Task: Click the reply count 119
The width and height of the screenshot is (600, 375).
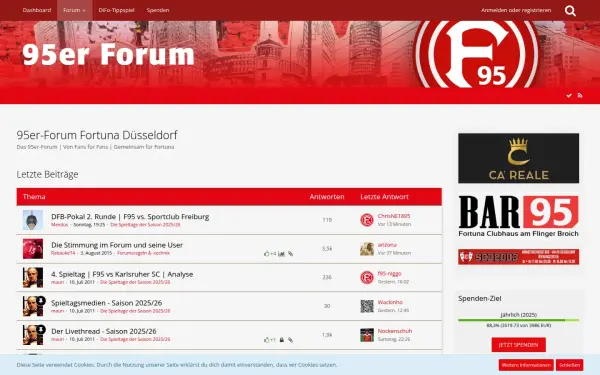Action: (327, 220)
